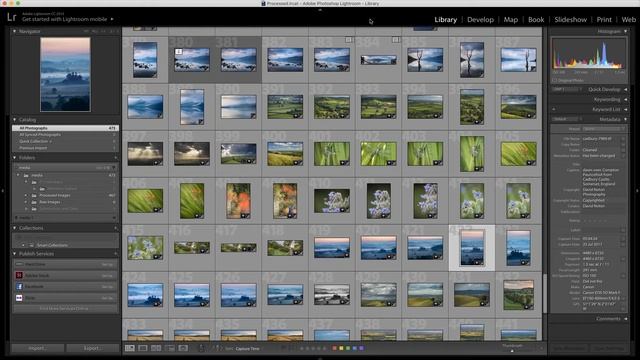Screen dimensions: 640x360
Task: Open the Map module
Action: point(511,19)
